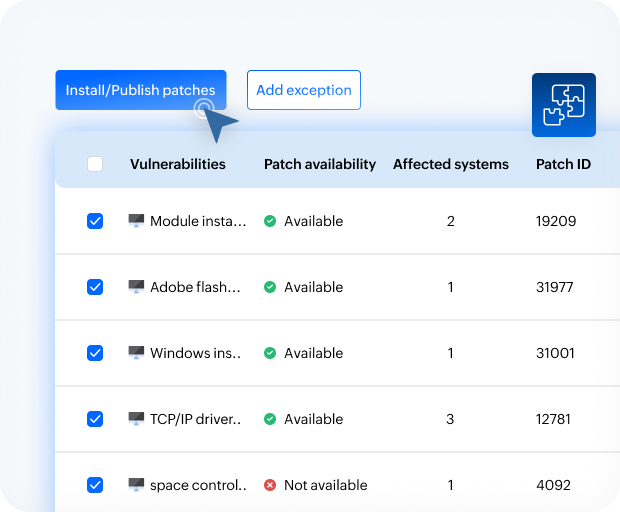Viewport: 620px width, 512px height.
Task: Select the TCP/IP driver.. vulnerability name
Action: [x=195, y=419]
